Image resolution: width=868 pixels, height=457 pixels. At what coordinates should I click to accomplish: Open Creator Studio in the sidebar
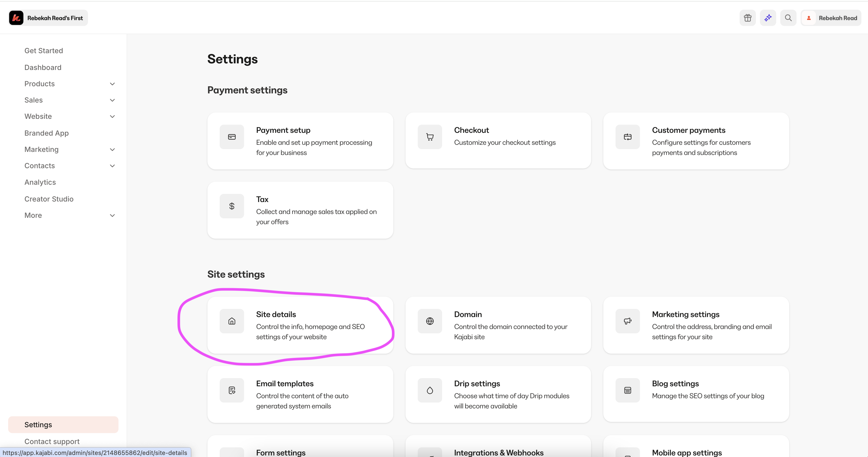(49, 199)
